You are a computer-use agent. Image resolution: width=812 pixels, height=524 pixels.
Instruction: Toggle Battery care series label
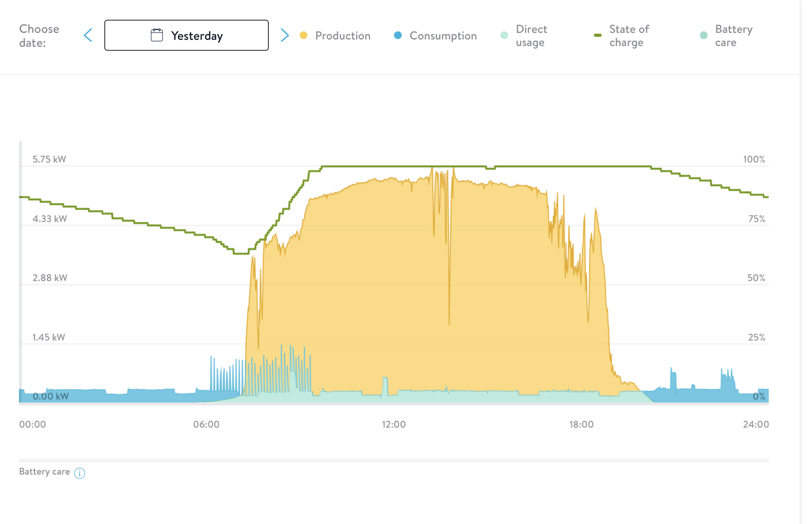(x=734, y=36)
